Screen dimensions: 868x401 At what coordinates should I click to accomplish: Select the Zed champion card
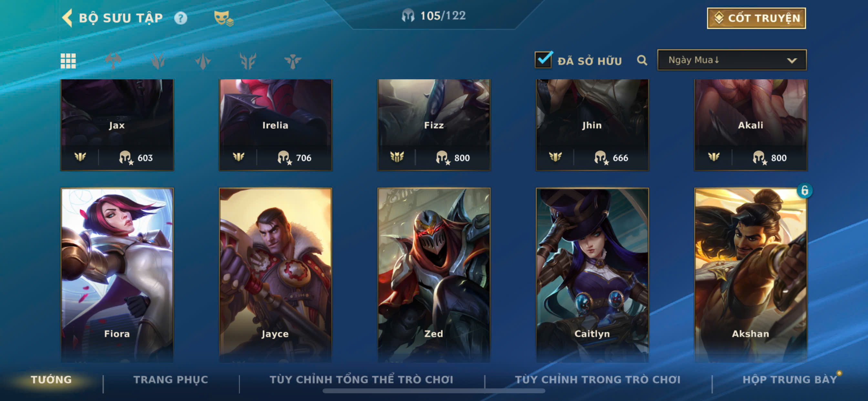click(x=434, y=275)
